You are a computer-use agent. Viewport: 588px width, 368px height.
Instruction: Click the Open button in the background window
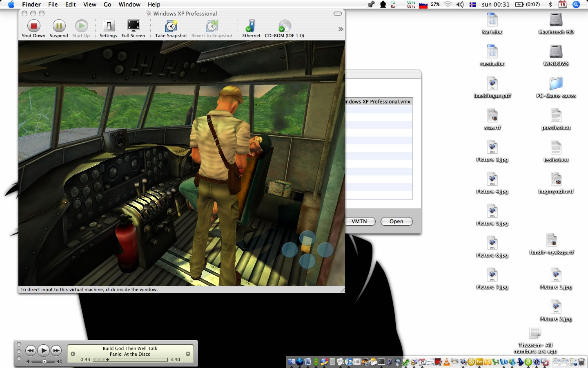(396, 221)
